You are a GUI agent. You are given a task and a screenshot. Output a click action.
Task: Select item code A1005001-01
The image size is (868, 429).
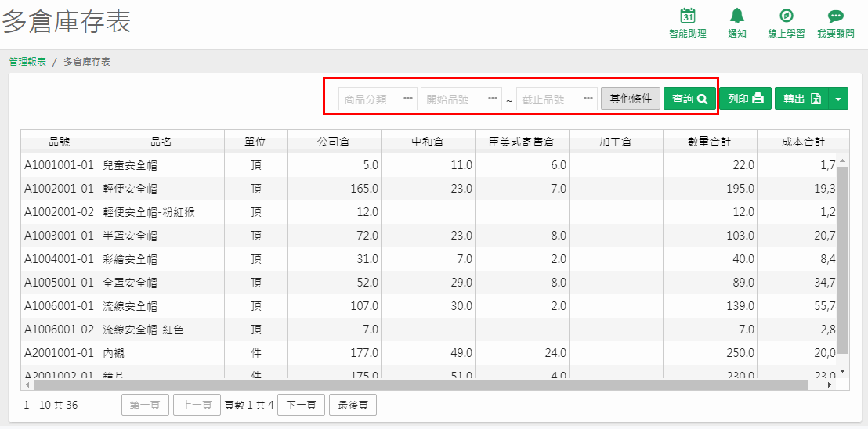click(x=59, y=283)
